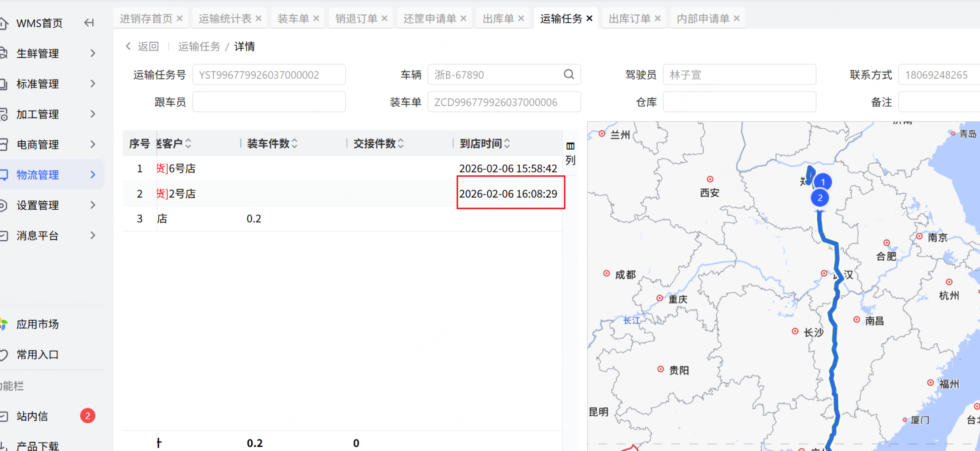
Task: Close the 出库订单 tab
Action: click(x=658, y=18)
